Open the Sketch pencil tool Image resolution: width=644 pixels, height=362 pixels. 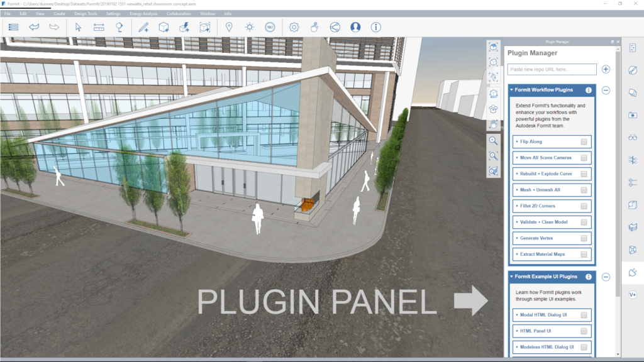[x=143, y=27]
